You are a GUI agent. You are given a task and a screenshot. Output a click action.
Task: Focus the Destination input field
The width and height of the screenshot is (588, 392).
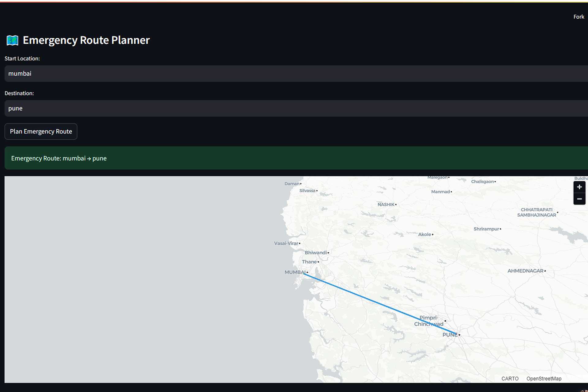pos(294,108)
